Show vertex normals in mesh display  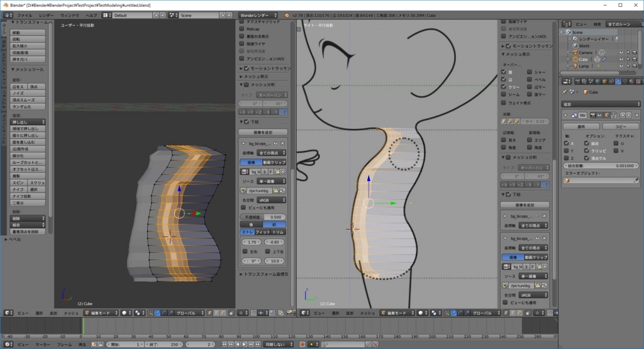(504, 121)
